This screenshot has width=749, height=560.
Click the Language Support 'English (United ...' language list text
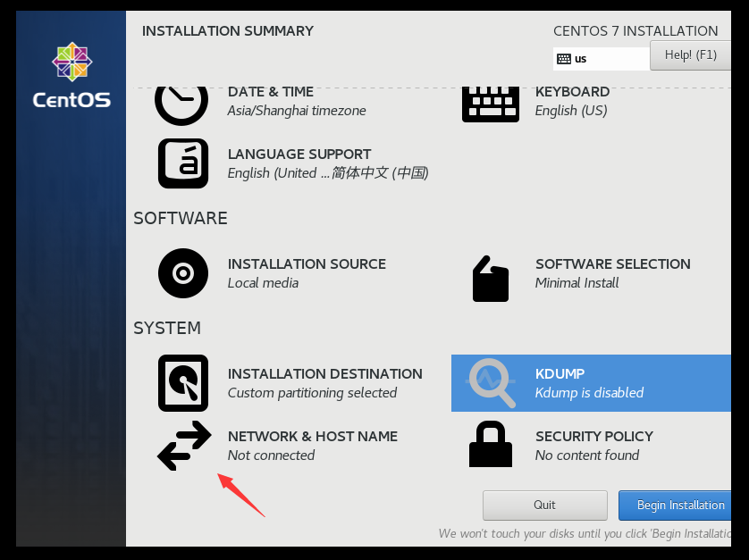tap(328, 172)
